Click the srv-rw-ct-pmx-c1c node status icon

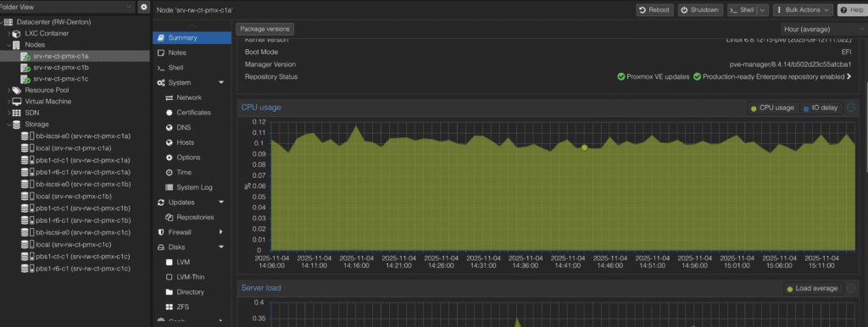[x=25, y=79]
